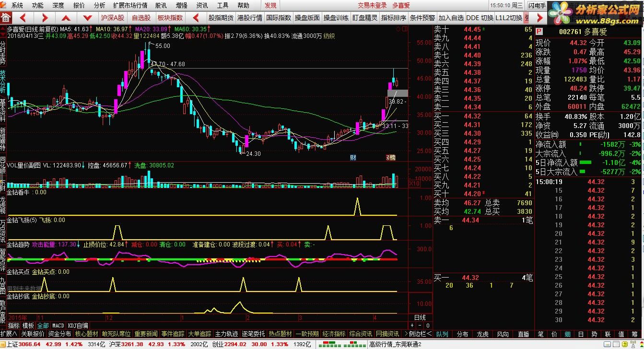Toggle DDE 切换
The width and height of the screenshot is (644, 349).
tap(480, 18)
